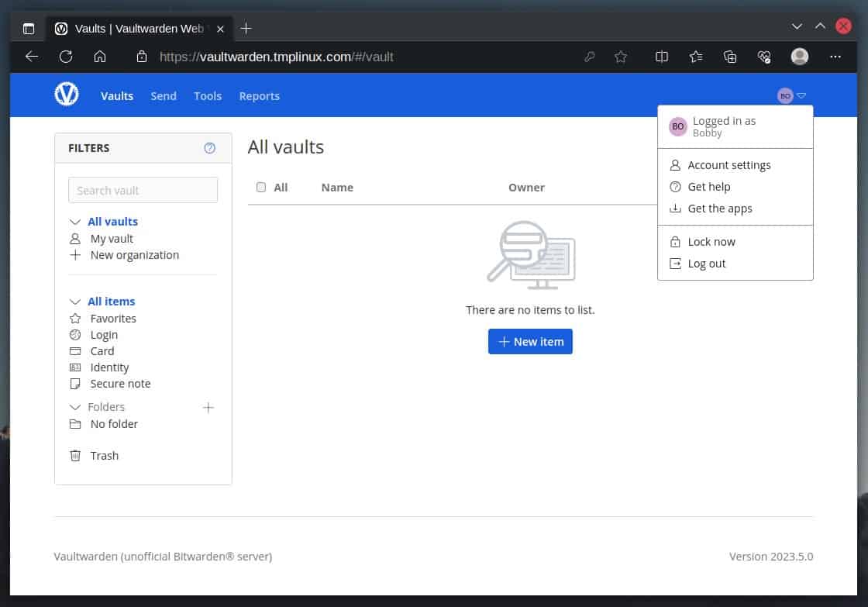Log out via the account menu
Screen dimensions: 868x607
(x=707, y=263)
